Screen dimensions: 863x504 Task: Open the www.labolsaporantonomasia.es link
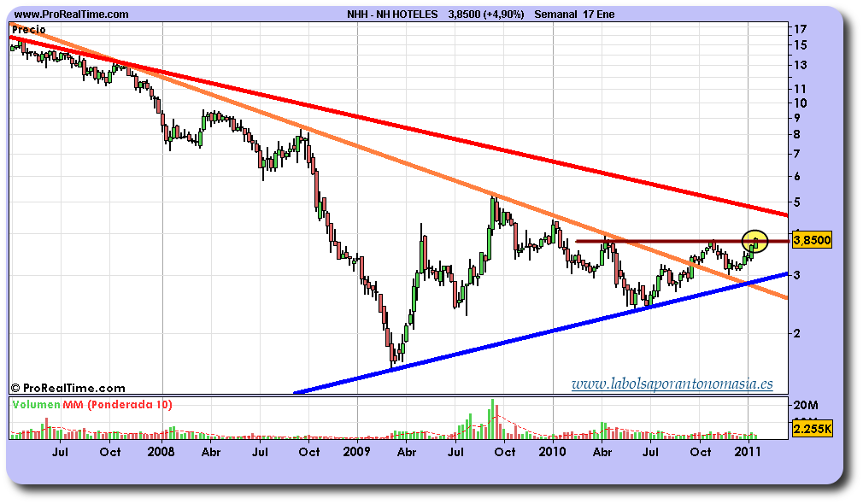point(672,384)
